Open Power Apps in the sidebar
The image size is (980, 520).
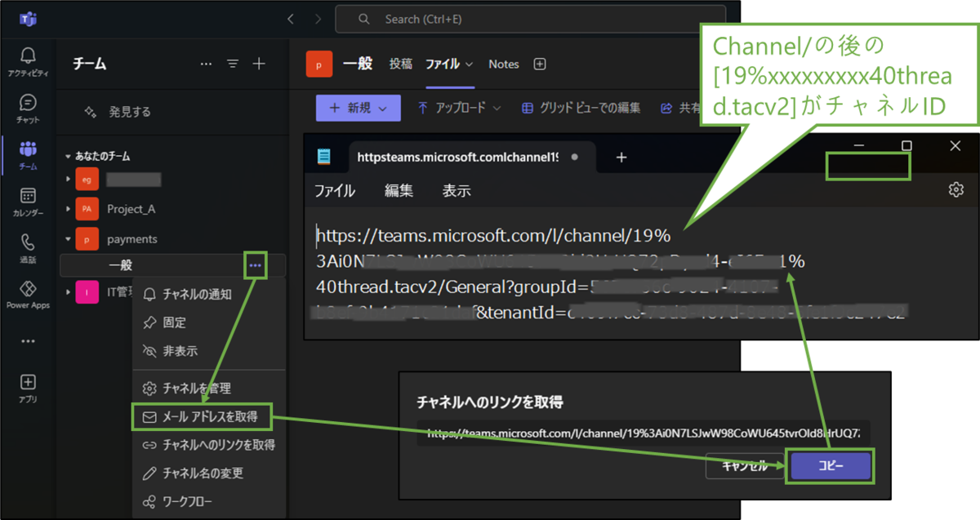(x=28, y=295)
